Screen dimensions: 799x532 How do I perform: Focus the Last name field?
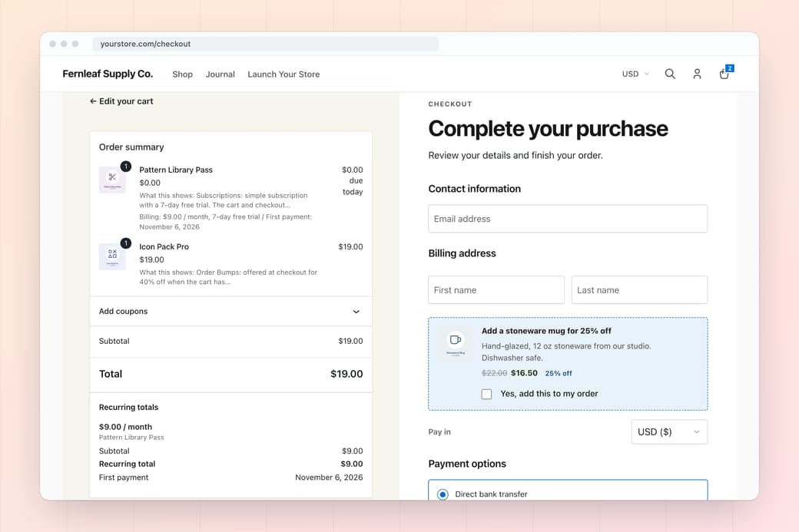tap(639, 289)
